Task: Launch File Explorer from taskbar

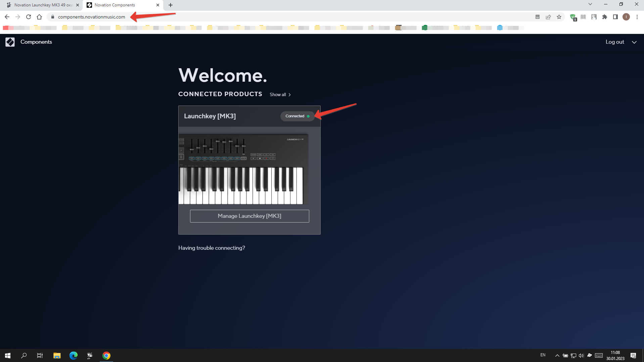Action: 57,356
